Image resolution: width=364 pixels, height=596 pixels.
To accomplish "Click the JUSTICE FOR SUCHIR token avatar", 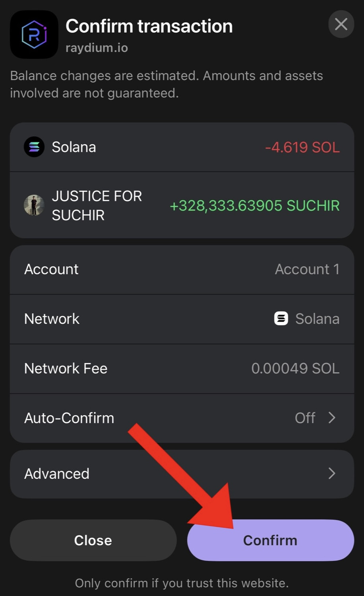I will click(x=34, y=205).
